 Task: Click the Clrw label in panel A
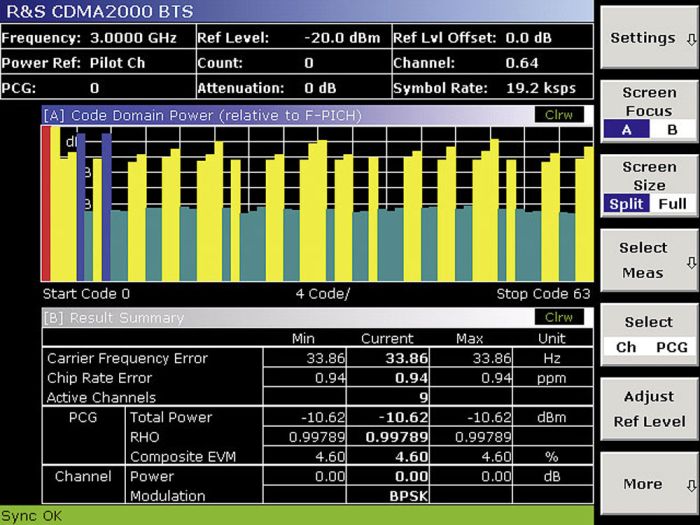pyautogui.click(x=559, y=115)
